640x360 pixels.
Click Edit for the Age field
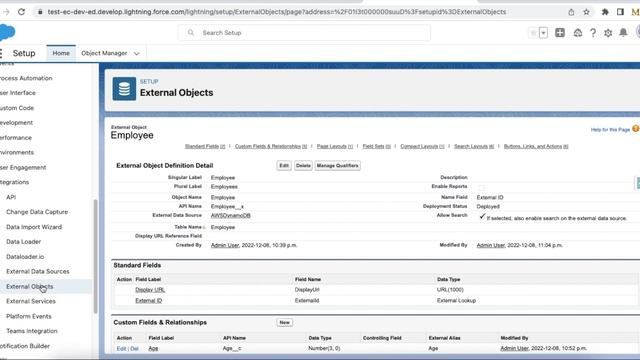[121, 349]
